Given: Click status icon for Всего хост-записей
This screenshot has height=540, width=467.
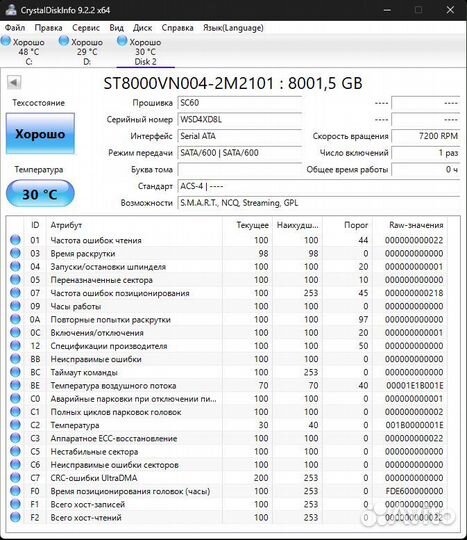Looking at the screenshot, I should [15, 504].
